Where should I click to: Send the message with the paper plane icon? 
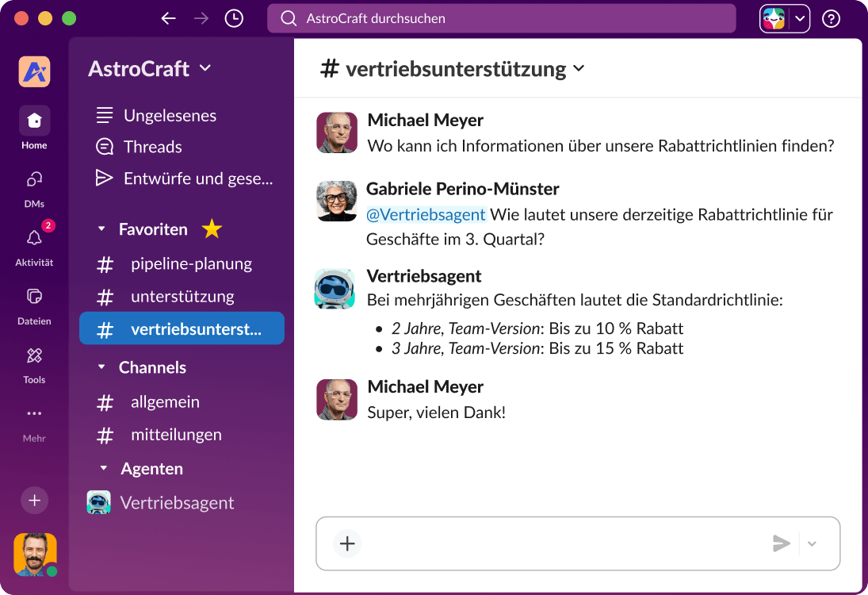point(781,543)
